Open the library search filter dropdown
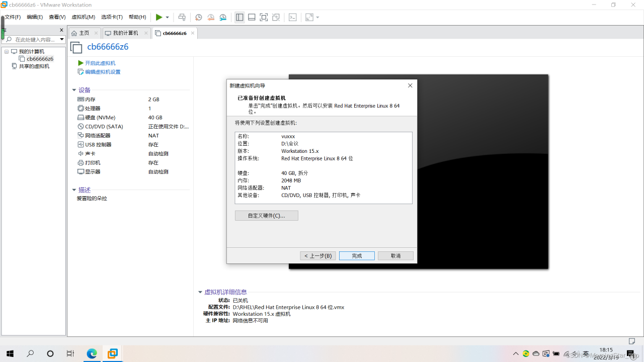 (x=62, y=39)
